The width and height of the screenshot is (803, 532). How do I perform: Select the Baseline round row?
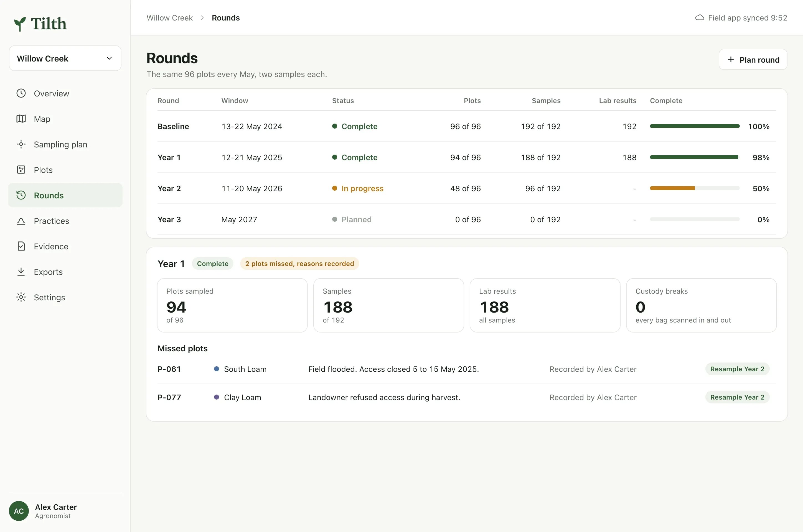coord(466,126)
